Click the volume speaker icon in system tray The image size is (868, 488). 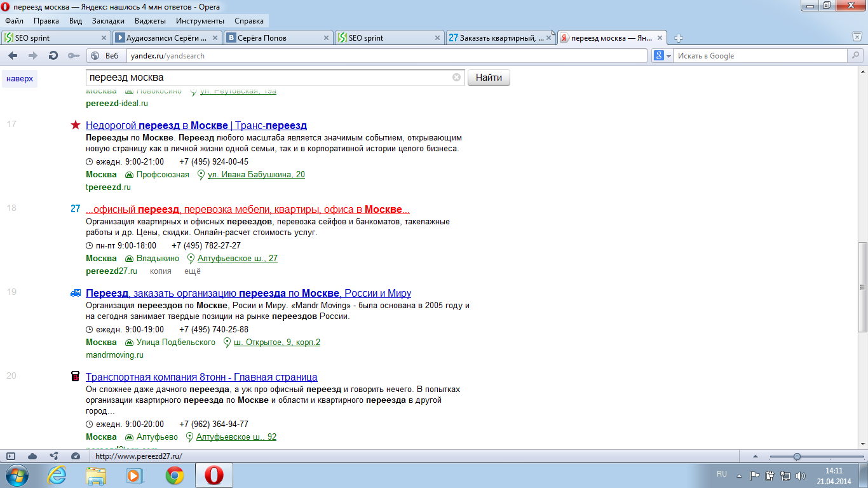801,475
